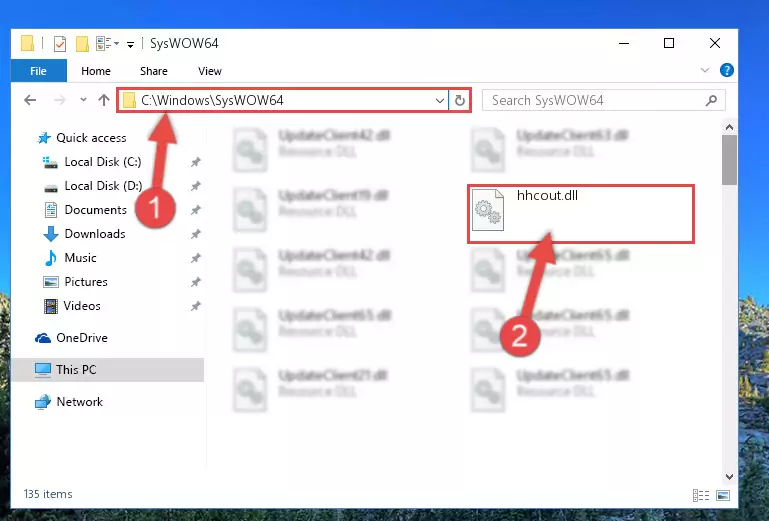Select This PC in navigation pane
769x521 pixels.
107,370
